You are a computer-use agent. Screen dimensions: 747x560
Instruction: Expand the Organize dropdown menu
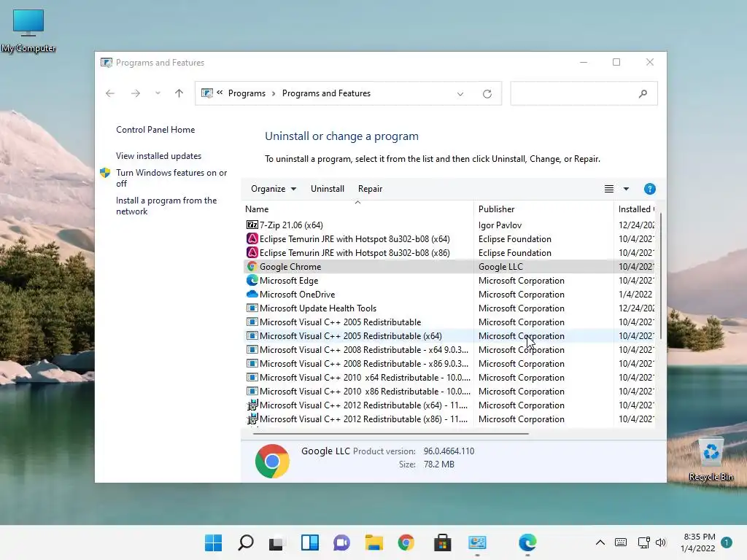pos(274,189)
